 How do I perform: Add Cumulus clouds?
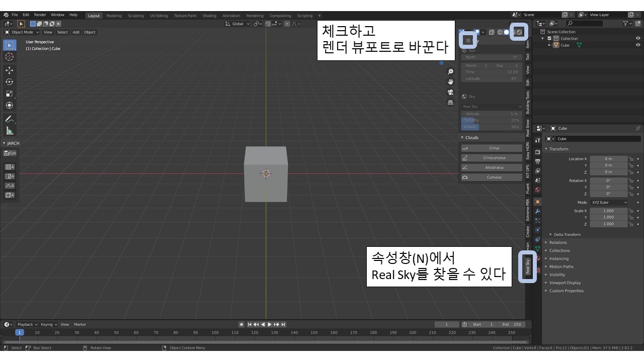(492, 177)
